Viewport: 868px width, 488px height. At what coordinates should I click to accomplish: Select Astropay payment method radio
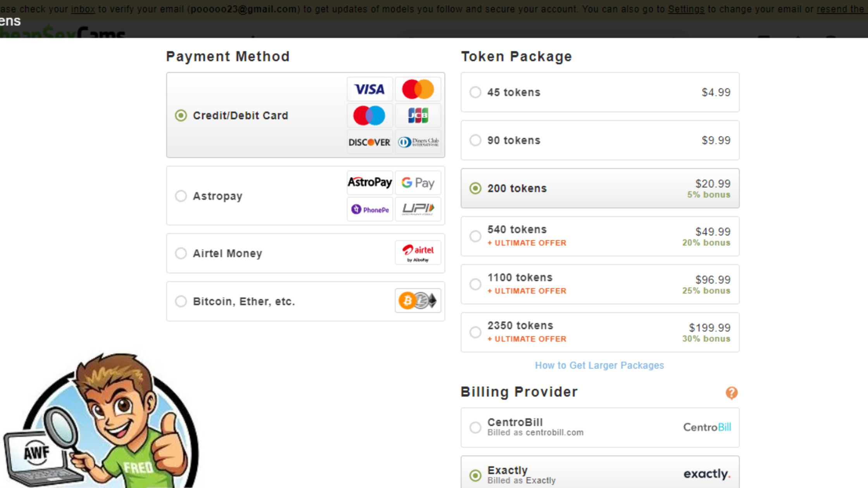click(181, 196)
